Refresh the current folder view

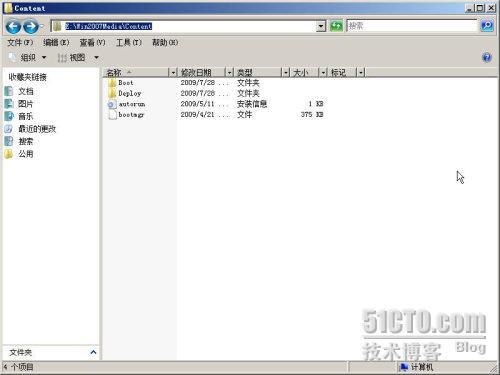(x=336, y=26)
